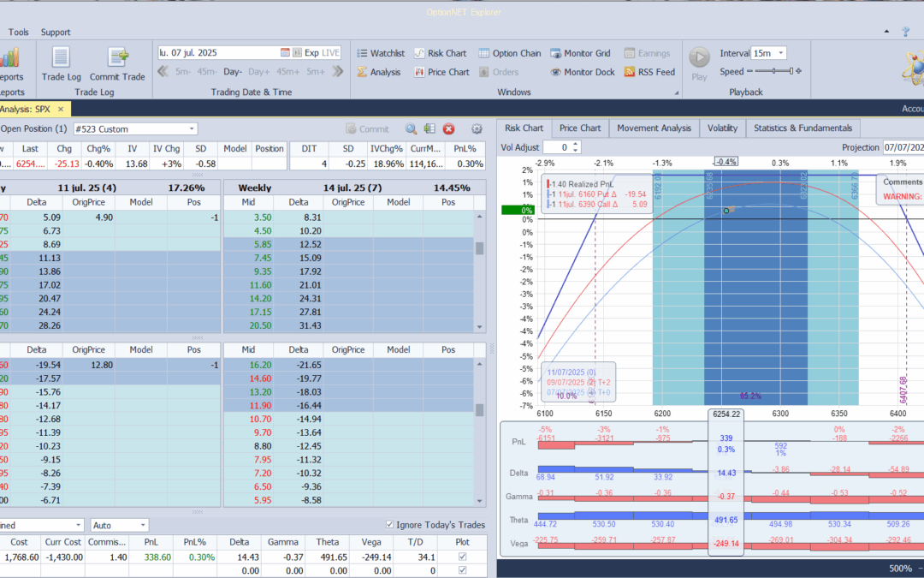The height and width of the screenshot is (578, 924).
Task: Open the Tools menu
Action: click(x=18, y=32)
